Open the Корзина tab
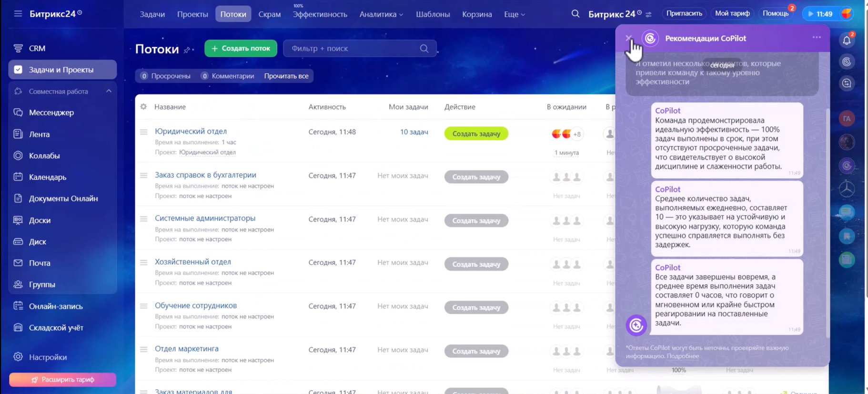The width and height of the screenshot is (868, 394). [x=477, y=14]
